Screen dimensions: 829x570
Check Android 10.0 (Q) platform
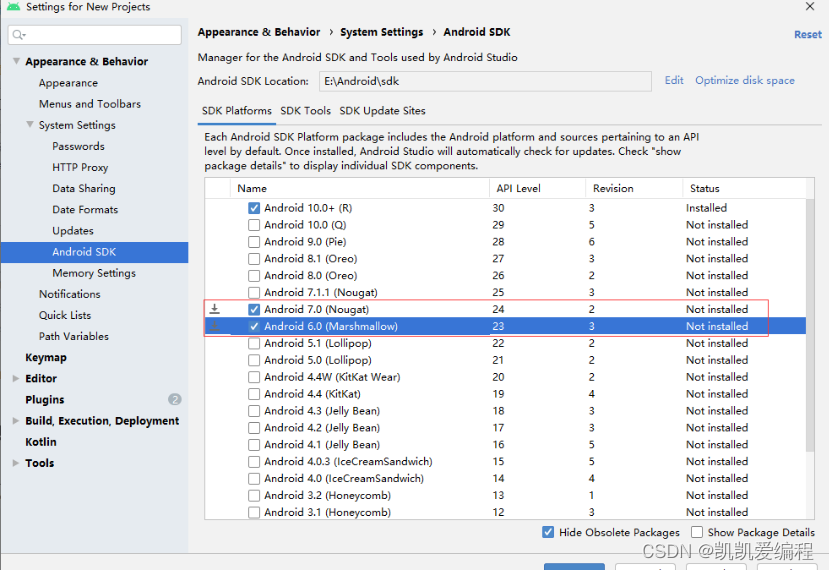(254, 225)
